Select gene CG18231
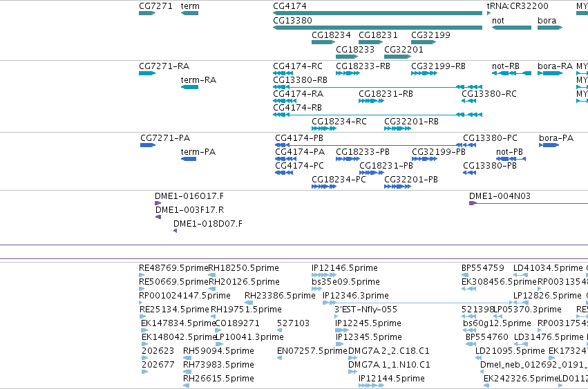 (370, 42)
